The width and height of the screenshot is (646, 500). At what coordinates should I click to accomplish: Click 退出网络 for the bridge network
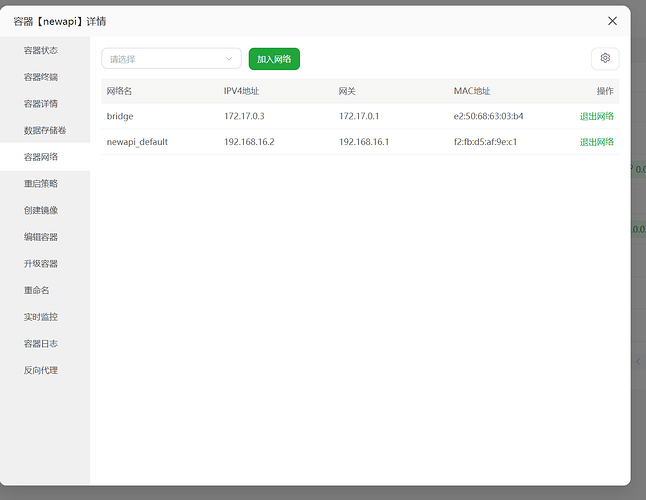[x=597, y=116]
